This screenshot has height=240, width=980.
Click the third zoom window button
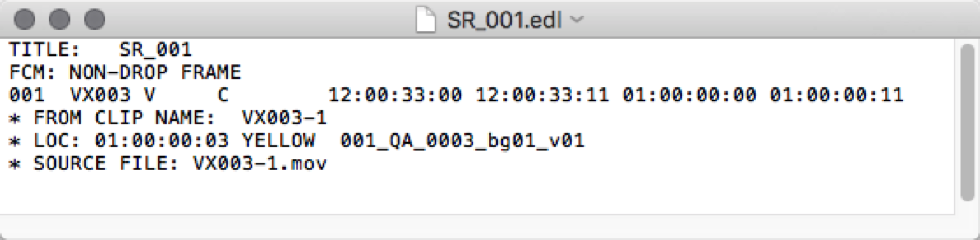pos(95,20)
